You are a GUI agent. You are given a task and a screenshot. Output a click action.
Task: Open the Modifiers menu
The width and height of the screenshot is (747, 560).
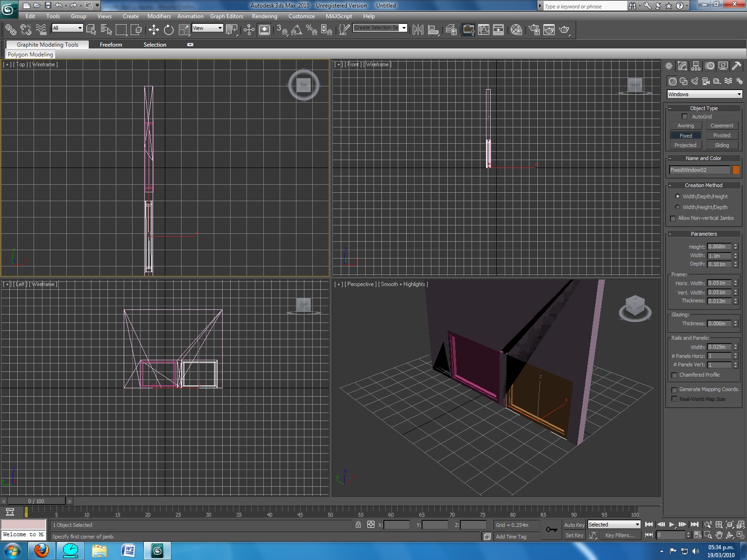click(159, 16)
